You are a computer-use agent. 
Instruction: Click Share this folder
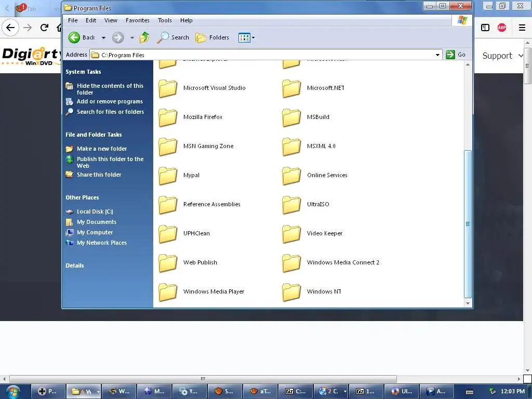point(99,175)
